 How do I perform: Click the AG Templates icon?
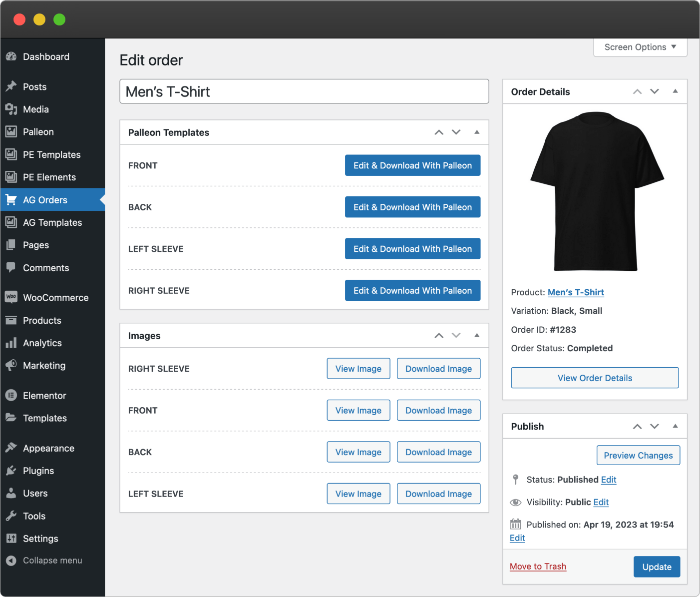tap(11, 222)
